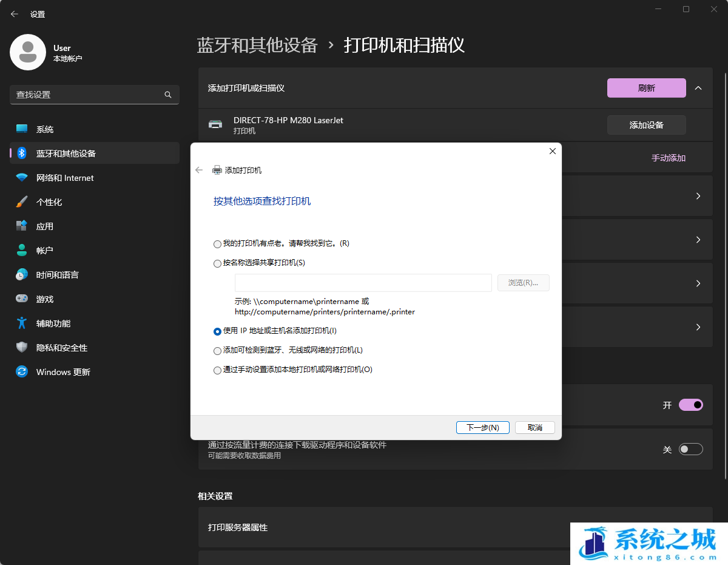Open Privacy and security category
This screenshot has height=565, width=728.
click(95, 348)
